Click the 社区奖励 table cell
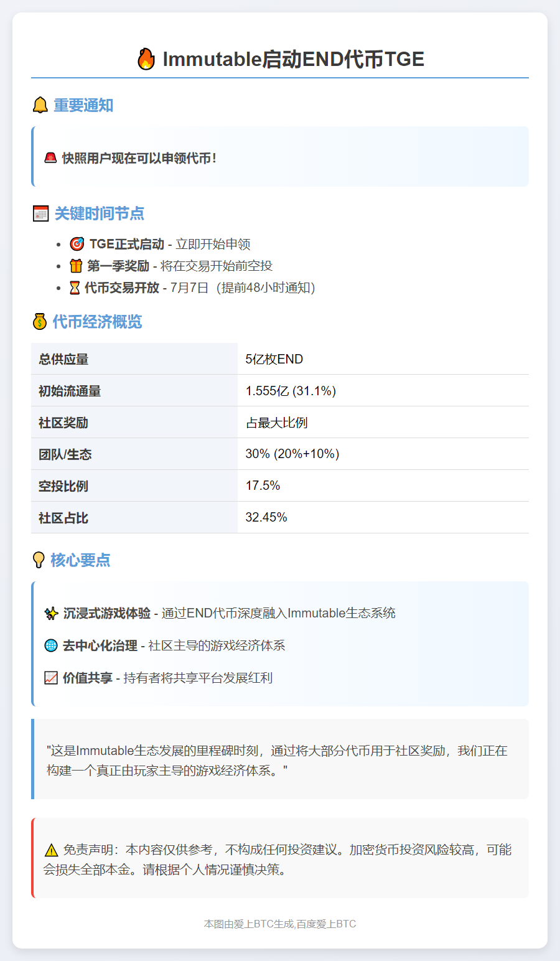The width and height of the screenshot is (560, 961). click(x=134, y=423)
